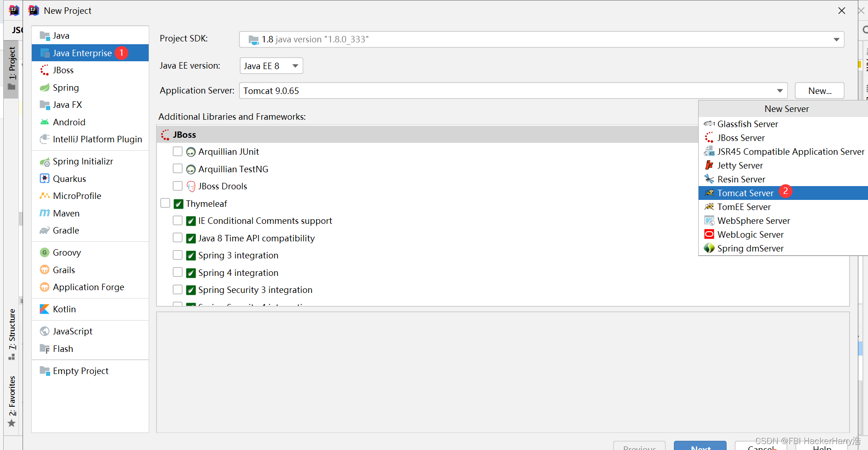This screenshot has width=868, height=450.
Task: Click the Quarkus icon
Action: click(x=45, y=179)
